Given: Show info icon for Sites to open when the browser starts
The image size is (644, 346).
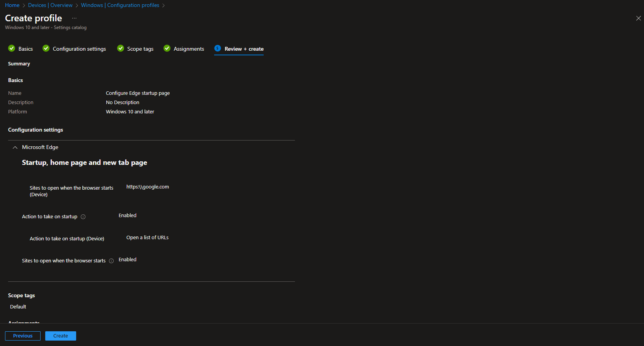Looking at the screenshot, I should [x=111, y=261].
